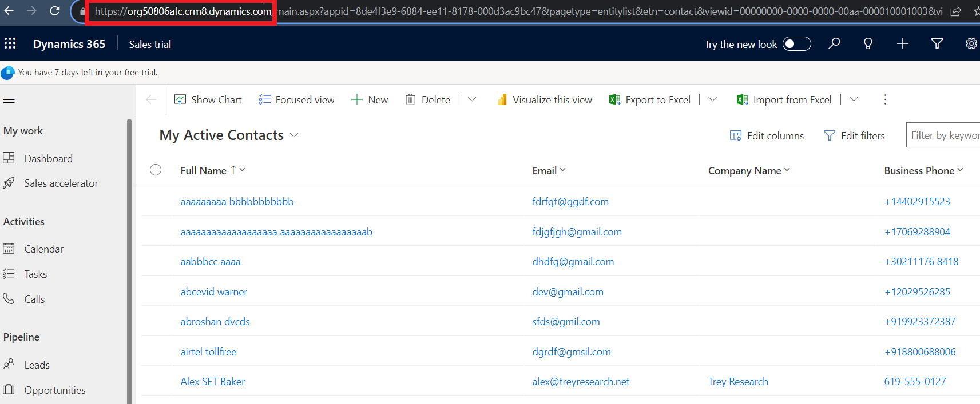Expand the Delete split button chevron
The height and width of the screenshot is (404, 980).
[472, 99]
